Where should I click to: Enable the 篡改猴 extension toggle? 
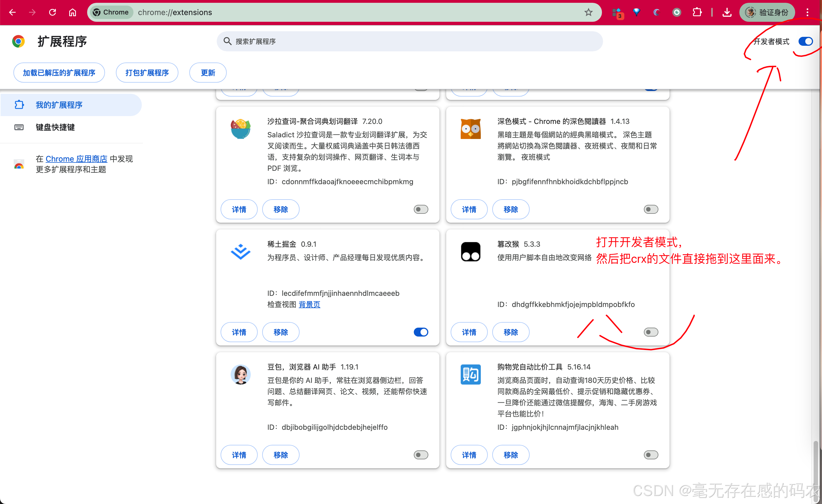[651, 332]
